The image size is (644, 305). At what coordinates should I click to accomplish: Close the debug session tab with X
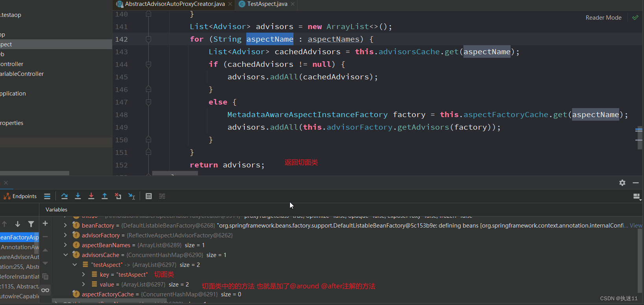6,183
